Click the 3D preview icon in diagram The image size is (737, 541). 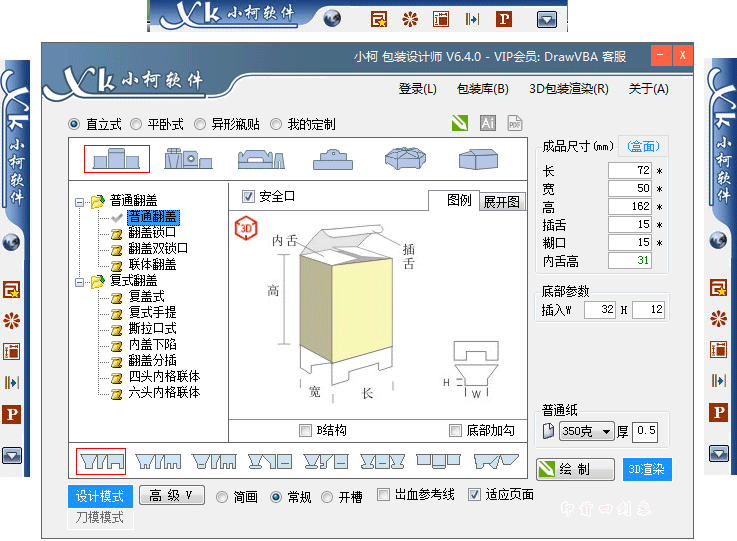[x=244, y=228]
